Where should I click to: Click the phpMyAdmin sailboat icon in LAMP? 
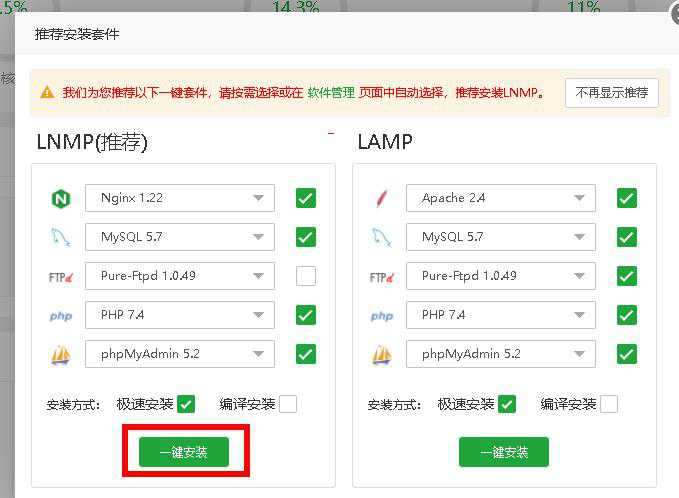(x=382, y=355)
